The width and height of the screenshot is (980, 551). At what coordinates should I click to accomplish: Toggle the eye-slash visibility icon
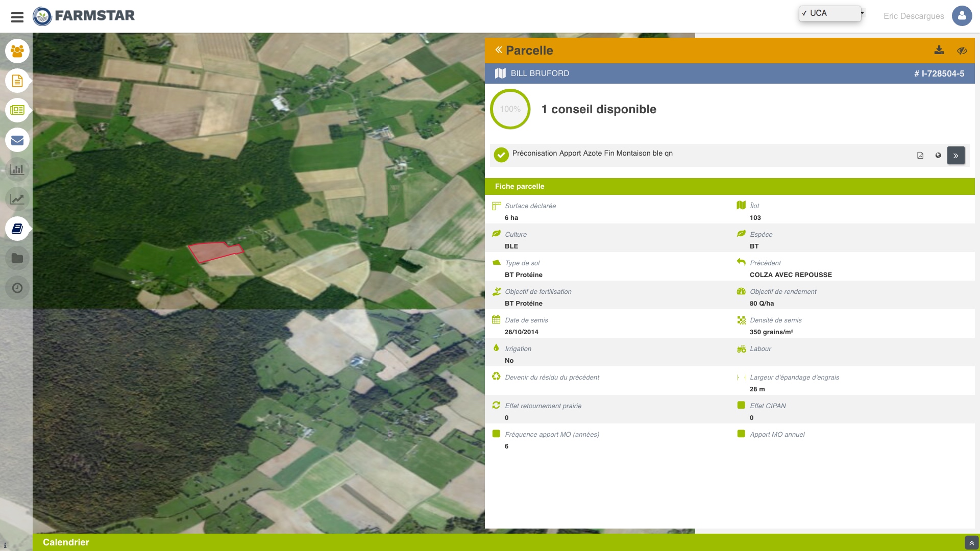click(x=962, y=50)
